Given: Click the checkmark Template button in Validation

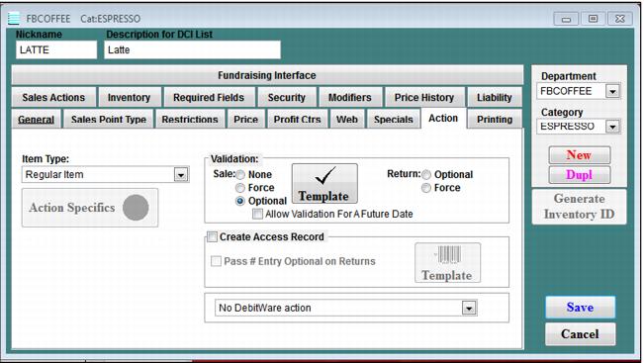Looking at the screenshot, I should coord(324,184).
